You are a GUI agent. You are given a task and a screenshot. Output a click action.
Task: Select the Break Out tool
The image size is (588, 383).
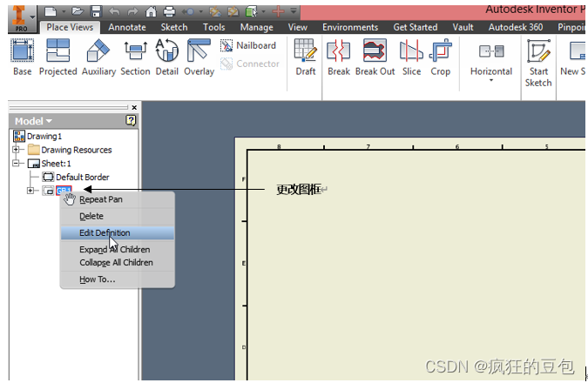coord(375,57)
